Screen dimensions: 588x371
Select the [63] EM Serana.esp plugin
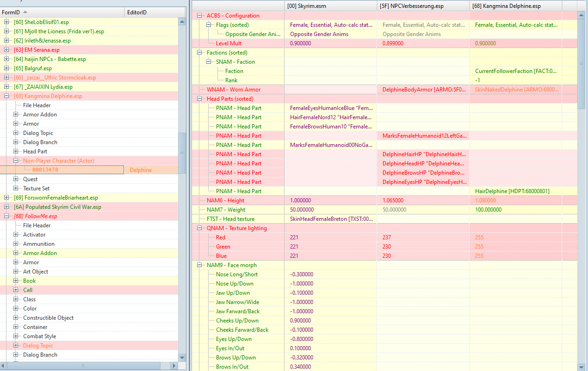(37, 50)
